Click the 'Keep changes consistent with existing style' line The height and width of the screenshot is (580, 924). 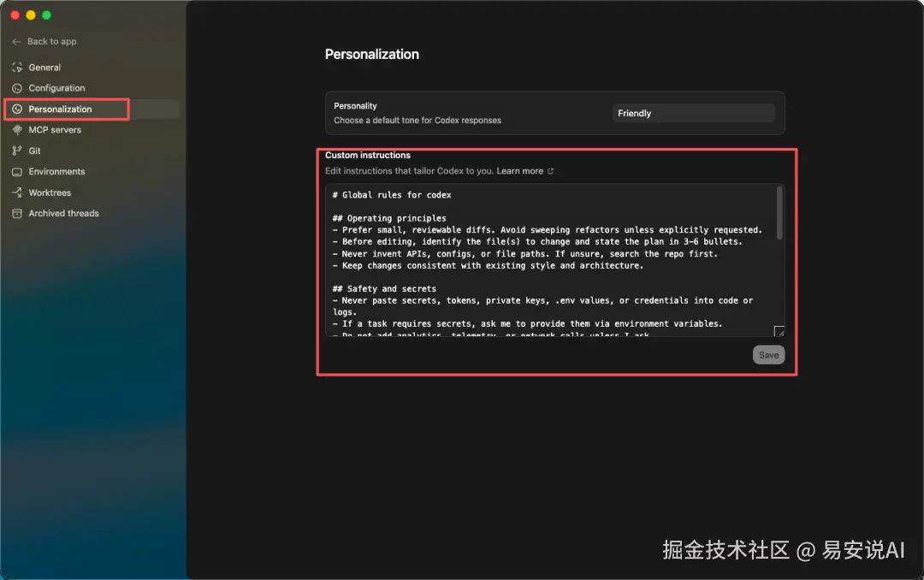[x=488, y=266]
